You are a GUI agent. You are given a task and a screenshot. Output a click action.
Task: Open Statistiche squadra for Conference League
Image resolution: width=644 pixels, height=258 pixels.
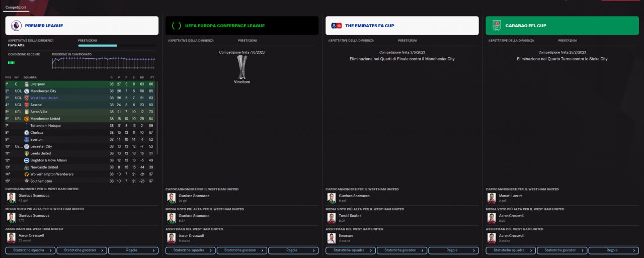pos(191,250)
